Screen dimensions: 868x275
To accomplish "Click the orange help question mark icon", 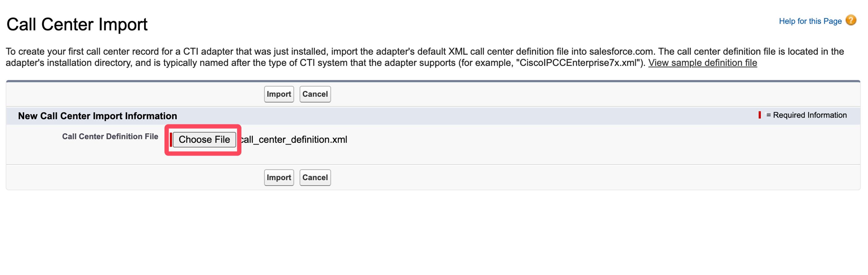I will pos(851,20).
